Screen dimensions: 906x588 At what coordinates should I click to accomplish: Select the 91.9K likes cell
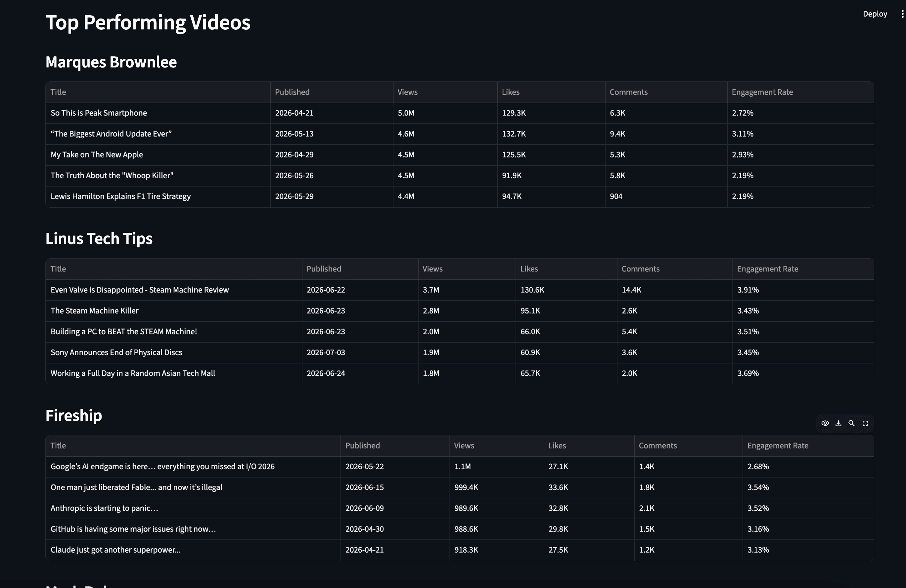551,176
